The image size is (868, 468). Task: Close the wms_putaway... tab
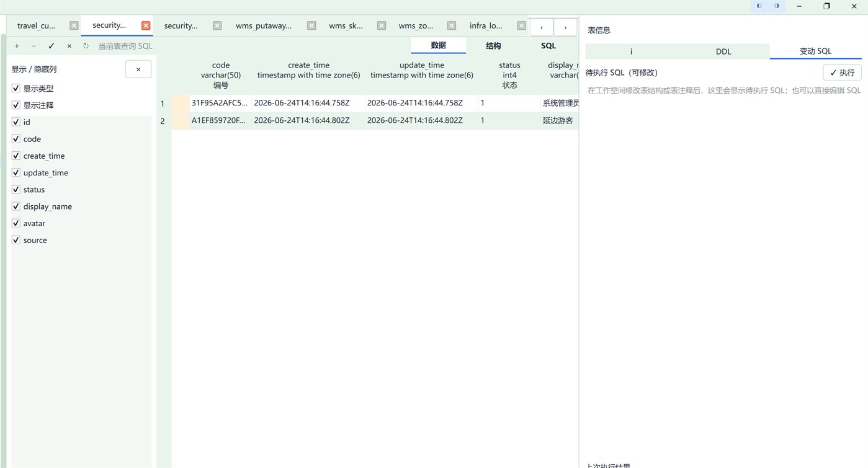(x=311, y=25)
